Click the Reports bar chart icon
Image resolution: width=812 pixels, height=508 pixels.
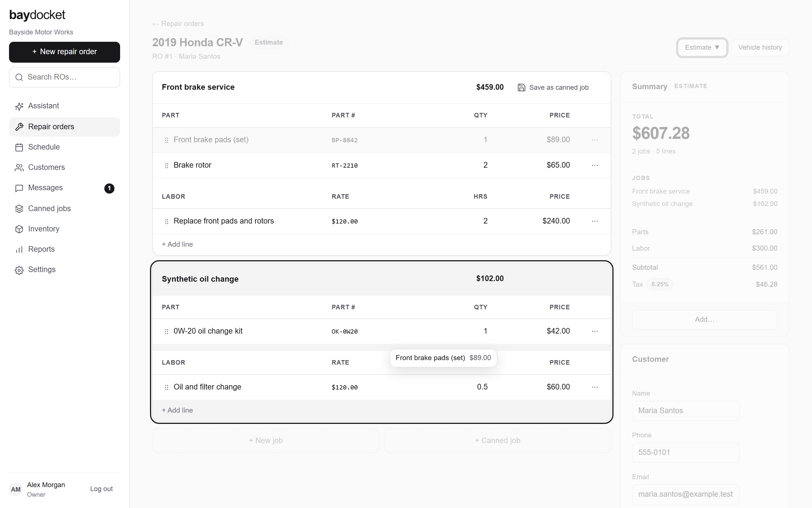pos(19,249)
